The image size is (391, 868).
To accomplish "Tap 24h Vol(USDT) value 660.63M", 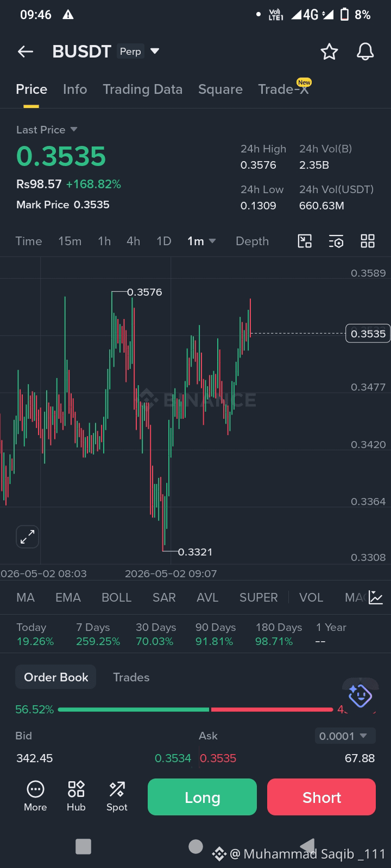I will point(321,206).
